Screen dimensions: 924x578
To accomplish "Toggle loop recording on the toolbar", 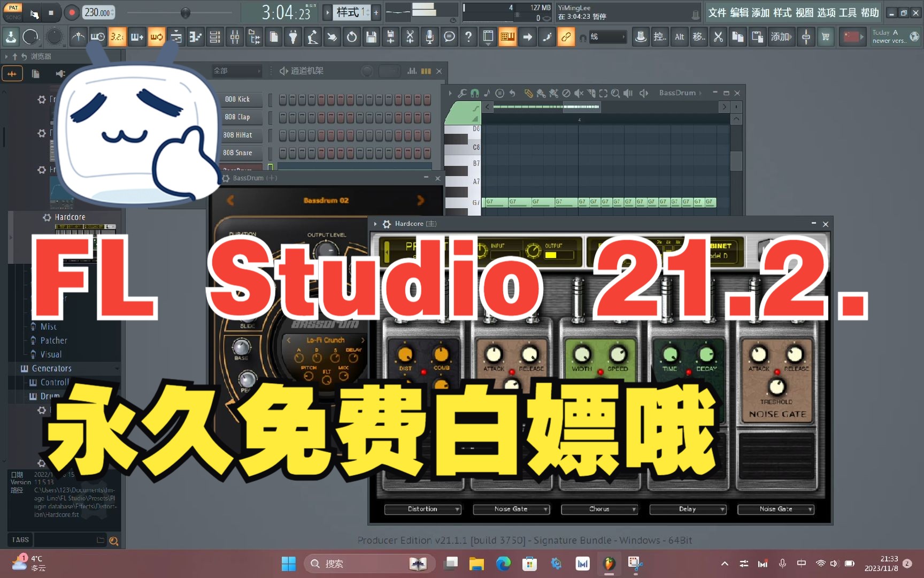I will pos(156,37).
